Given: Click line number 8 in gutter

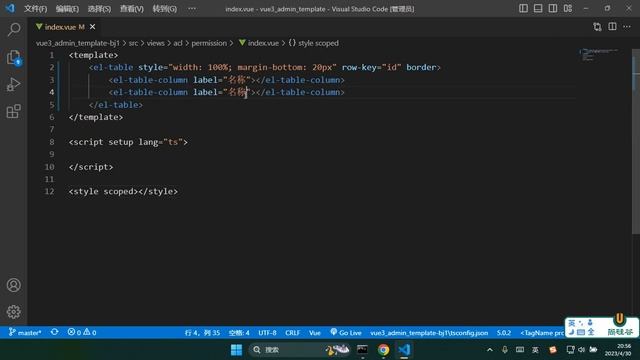Looking at the screenshot, I should pyautogui.click(x=51, y=142).
